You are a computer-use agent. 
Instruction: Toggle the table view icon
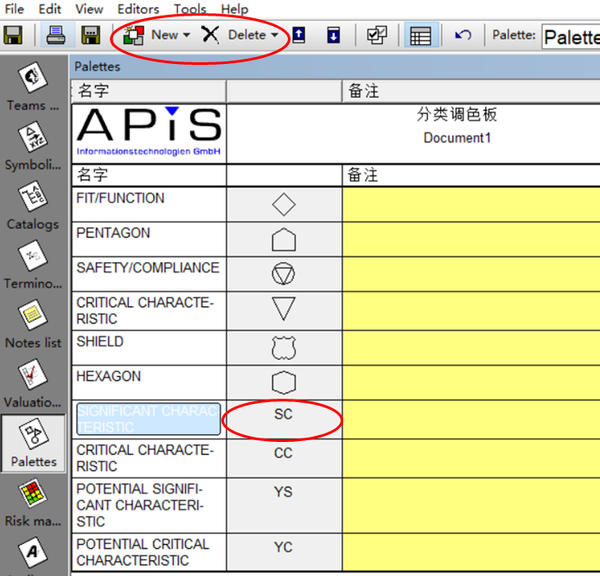tap(421, 35)
